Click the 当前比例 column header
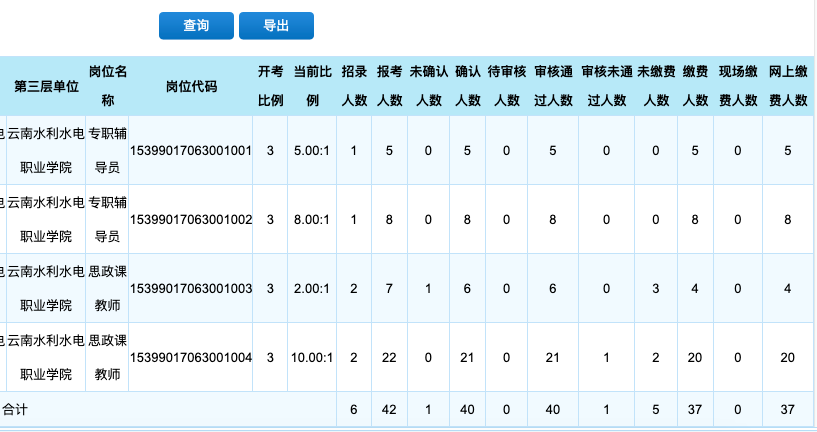 [312, 86]
